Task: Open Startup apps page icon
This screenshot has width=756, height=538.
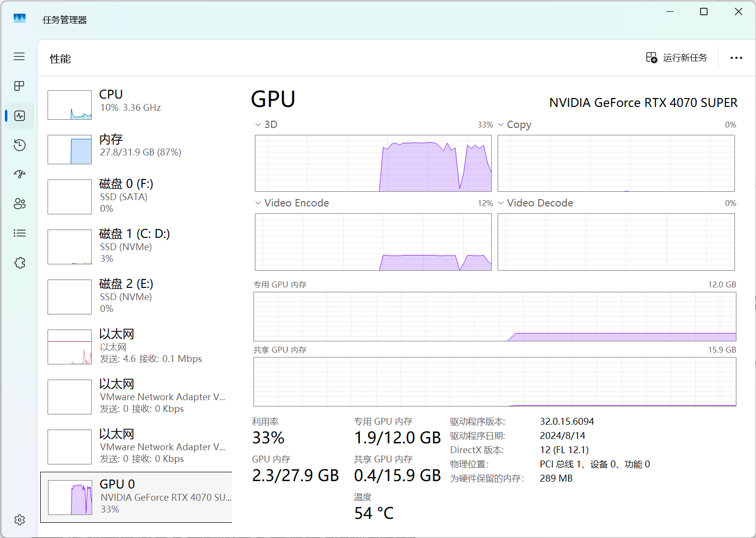Action: click(20, 174)
